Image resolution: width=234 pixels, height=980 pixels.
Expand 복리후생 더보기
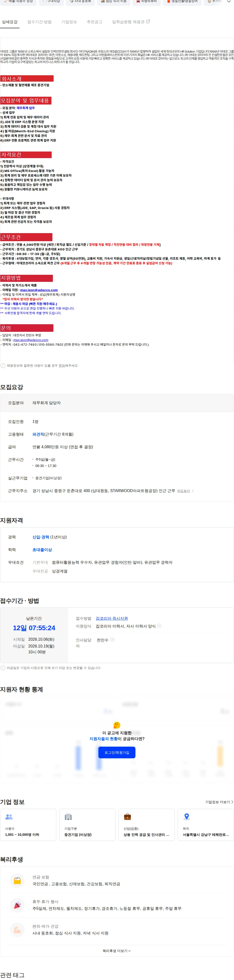coord(117,951)
